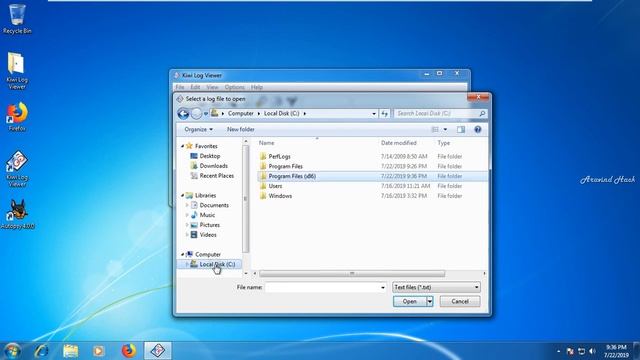Image resolution: width=640 pixels, height=360 pixels.
Task: Click the search magnifier icon
Action: pyautogui.click(x=482, y=113)
